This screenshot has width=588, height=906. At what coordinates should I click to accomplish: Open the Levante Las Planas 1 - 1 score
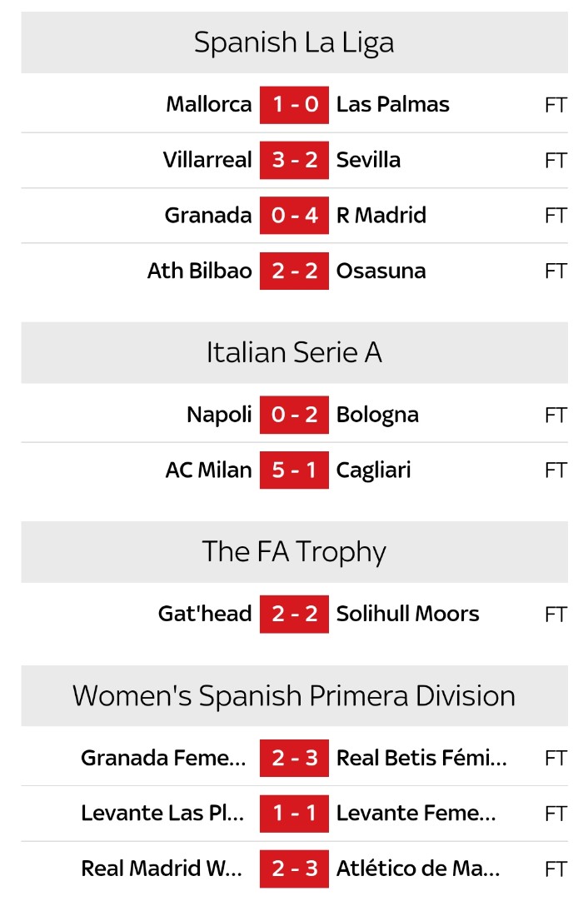(294, 814)
